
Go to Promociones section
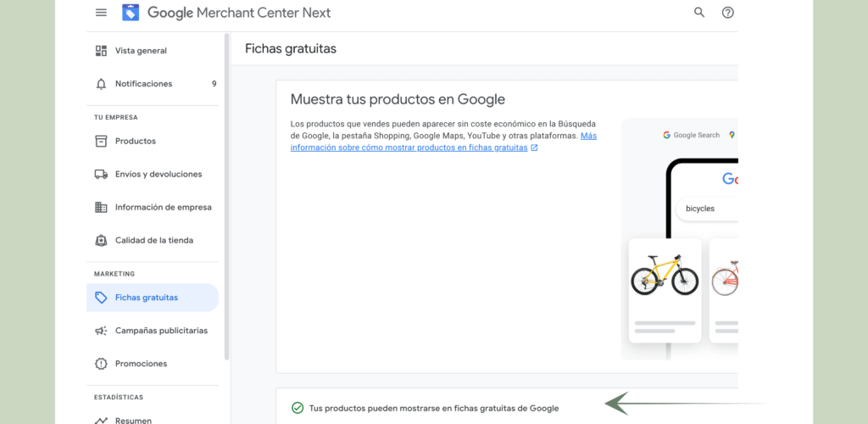(153, 364)
